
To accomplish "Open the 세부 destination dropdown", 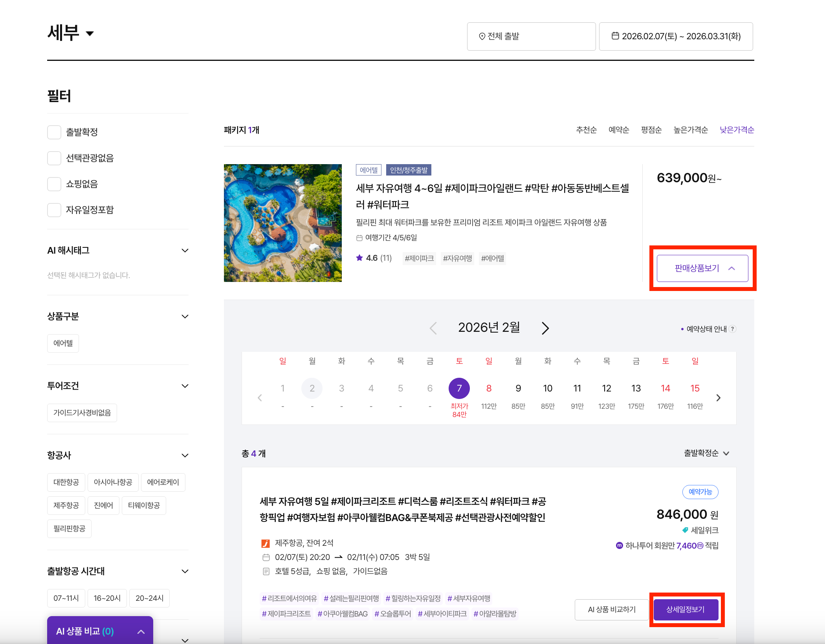I will pyautogui.click(x=90, y=33).
